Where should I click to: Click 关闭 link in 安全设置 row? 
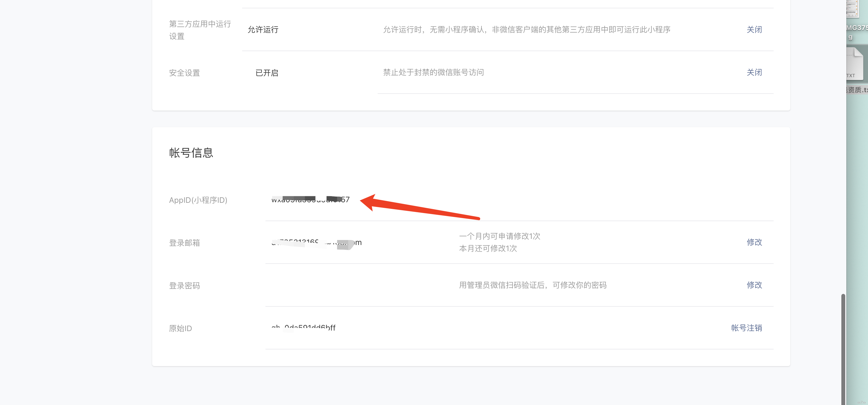[x=754, y=72]
